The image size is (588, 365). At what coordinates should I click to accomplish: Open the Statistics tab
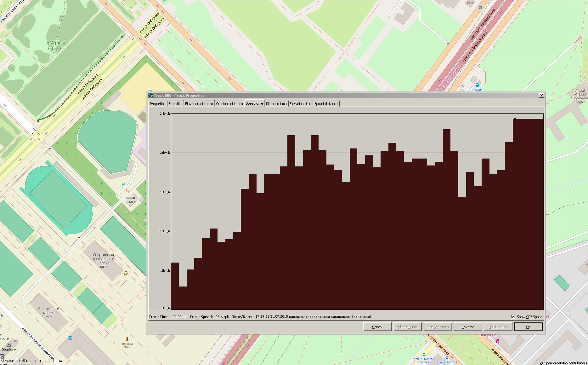pyautogui.click(x=175, y=104)
